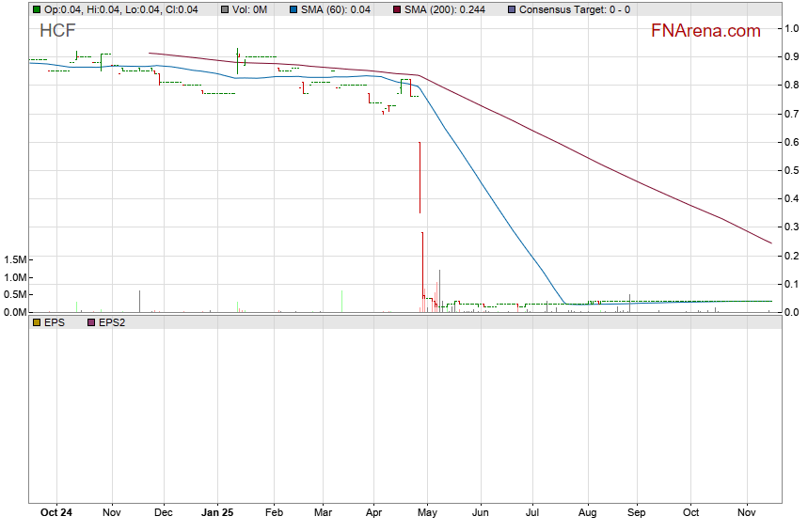Toggle the SMA (60): 0.04 legend label

(x=336, y=9)
